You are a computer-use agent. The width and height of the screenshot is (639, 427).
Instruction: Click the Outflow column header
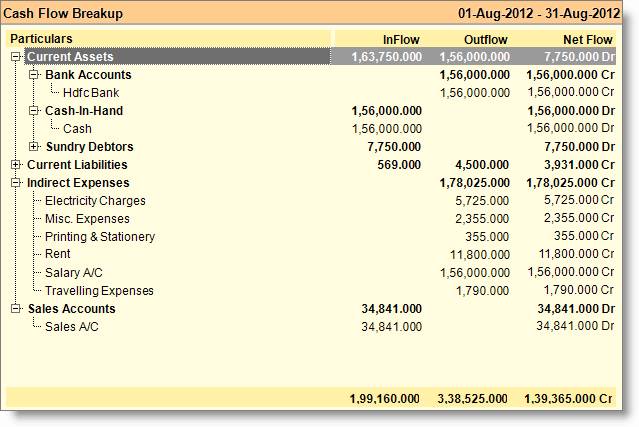486,40
